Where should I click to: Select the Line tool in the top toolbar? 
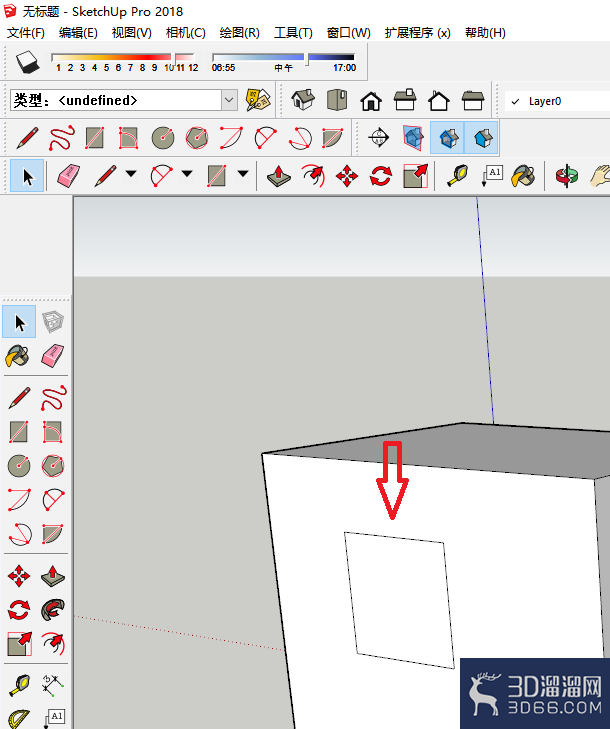(x=105, y=176)
